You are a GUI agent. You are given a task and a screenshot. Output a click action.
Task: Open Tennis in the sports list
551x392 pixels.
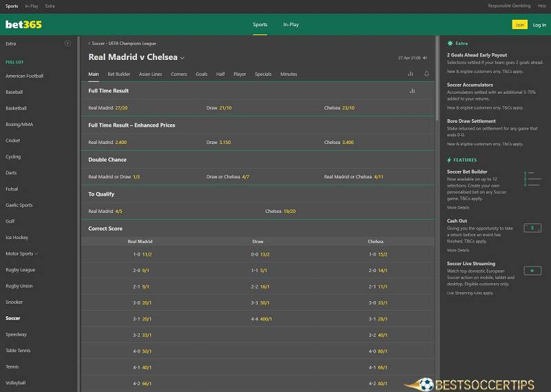(12, 367)
